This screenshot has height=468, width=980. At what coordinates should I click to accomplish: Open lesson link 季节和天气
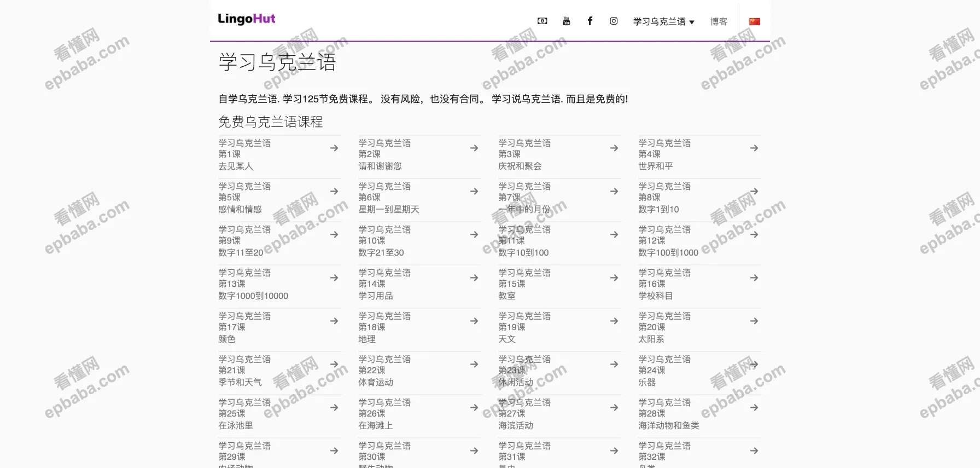click(x=240, y=382)
